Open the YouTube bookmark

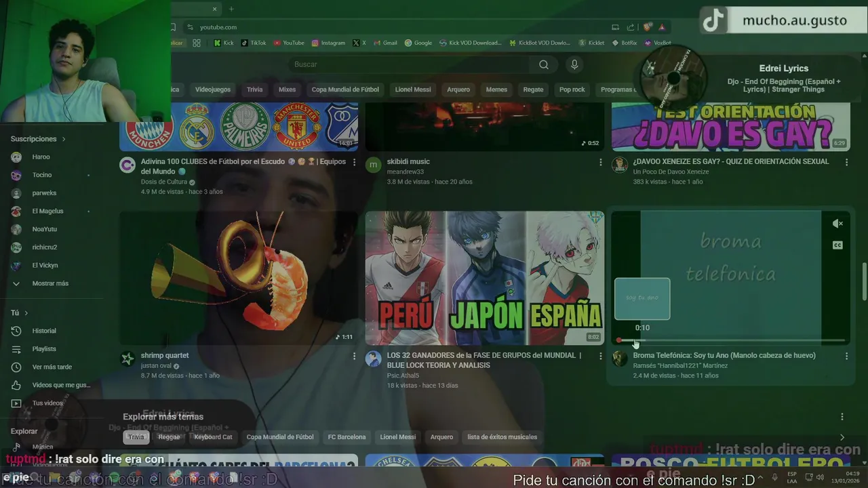(289, 43)
